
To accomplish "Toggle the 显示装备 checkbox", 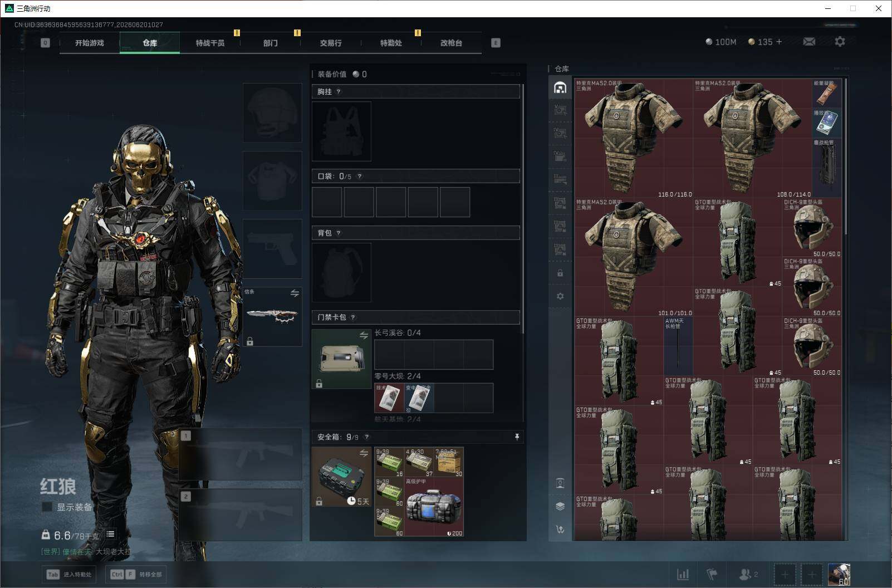I will 47,507.
